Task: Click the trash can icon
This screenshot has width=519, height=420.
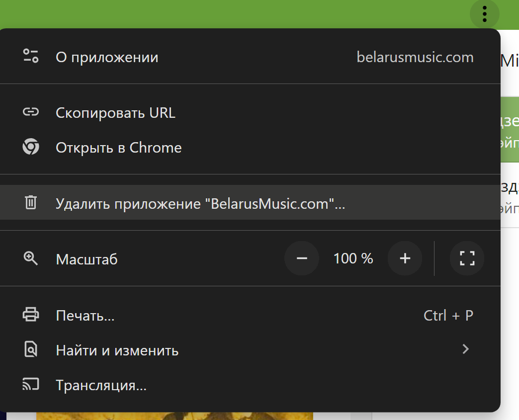Action: [x=31, y=203]
